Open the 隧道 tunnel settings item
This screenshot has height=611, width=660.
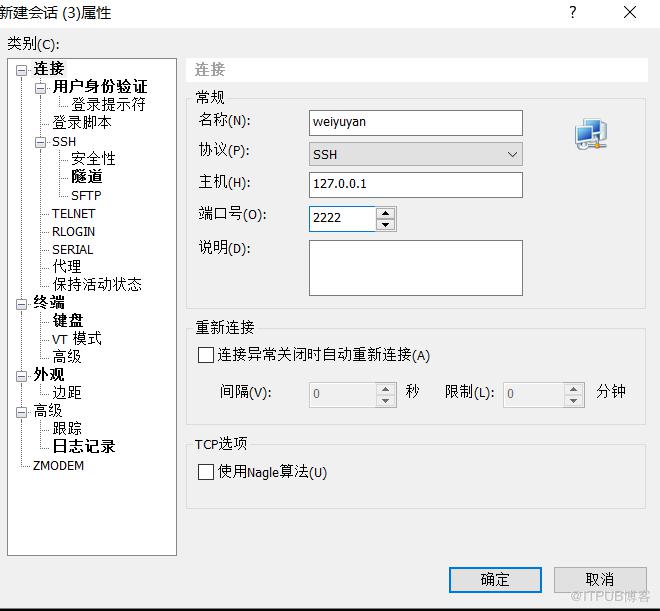87,177
